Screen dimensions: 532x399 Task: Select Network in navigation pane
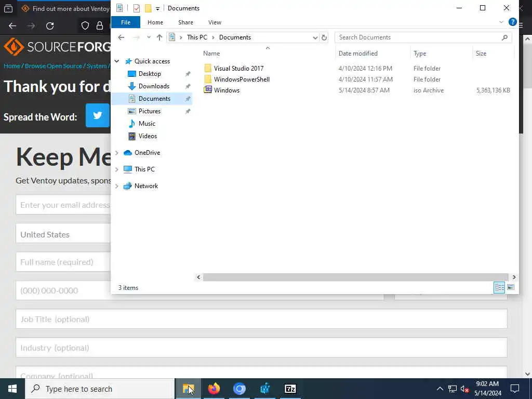(146, 186)
